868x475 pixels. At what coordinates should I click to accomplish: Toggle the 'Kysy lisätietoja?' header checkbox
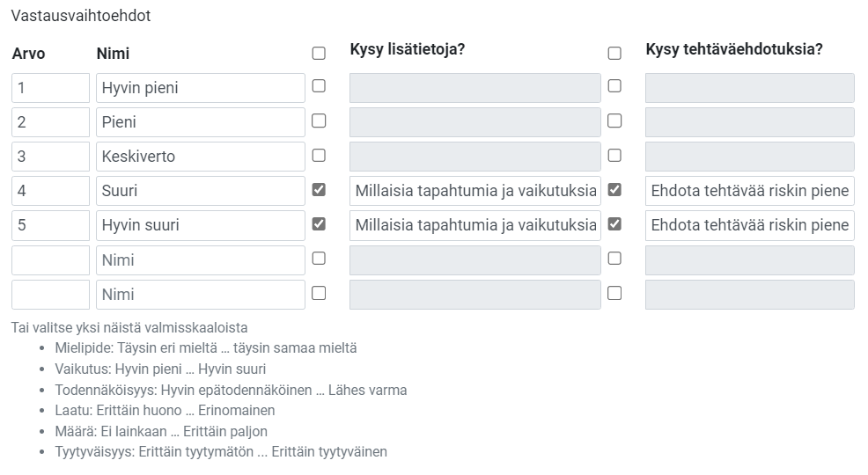click(x=319, y=53)
